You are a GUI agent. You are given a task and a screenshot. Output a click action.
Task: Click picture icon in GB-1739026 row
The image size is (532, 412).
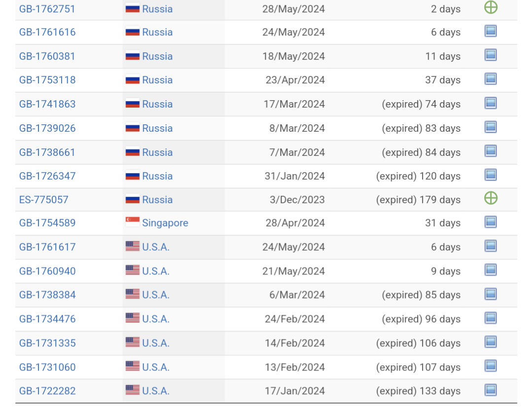(x=491, y=127)
